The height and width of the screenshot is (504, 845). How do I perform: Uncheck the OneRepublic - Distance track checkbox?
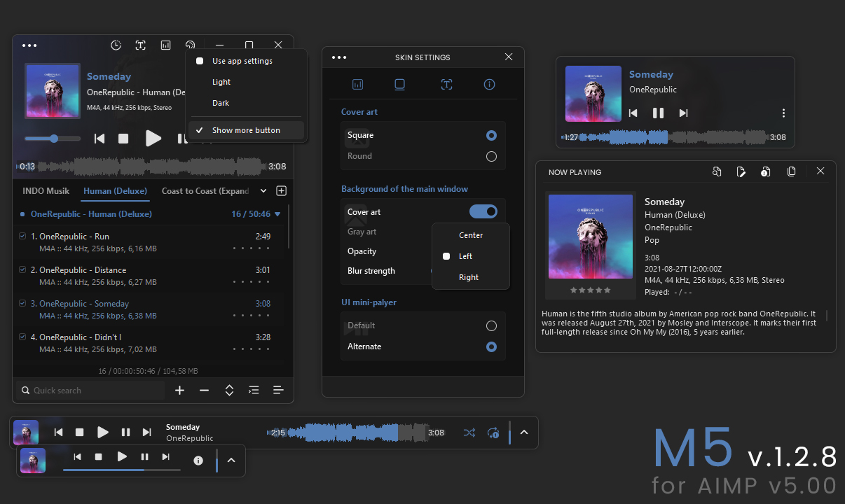point(22,269)
